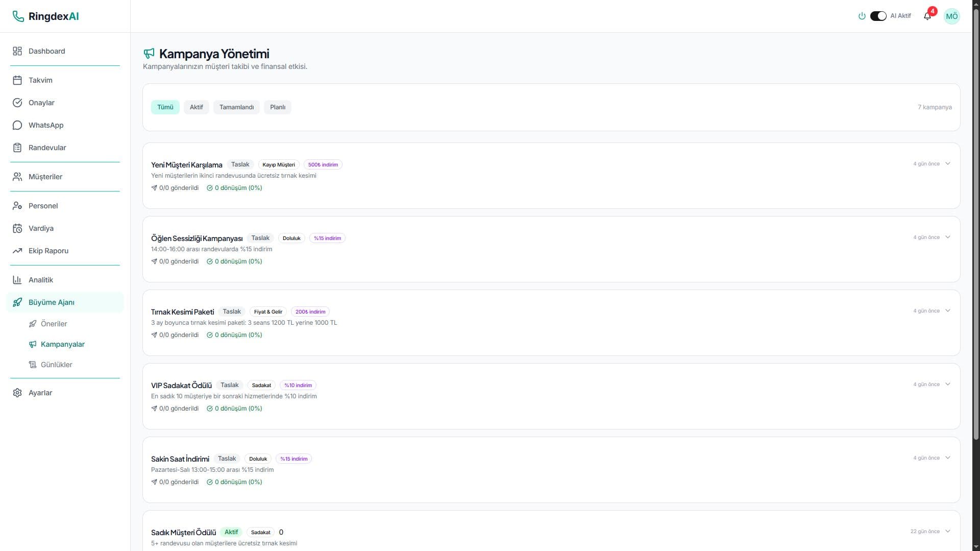Screen dimensions: 980x551
Task: Open Randevular in the sidebar
Action: [65, 148]
